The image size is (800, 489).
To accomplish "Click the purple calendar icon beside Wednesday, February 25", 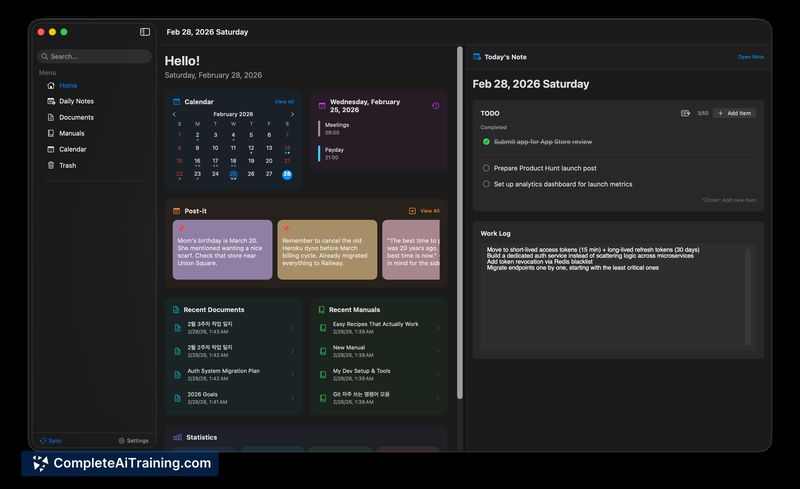I will click(x=322, y=106).
